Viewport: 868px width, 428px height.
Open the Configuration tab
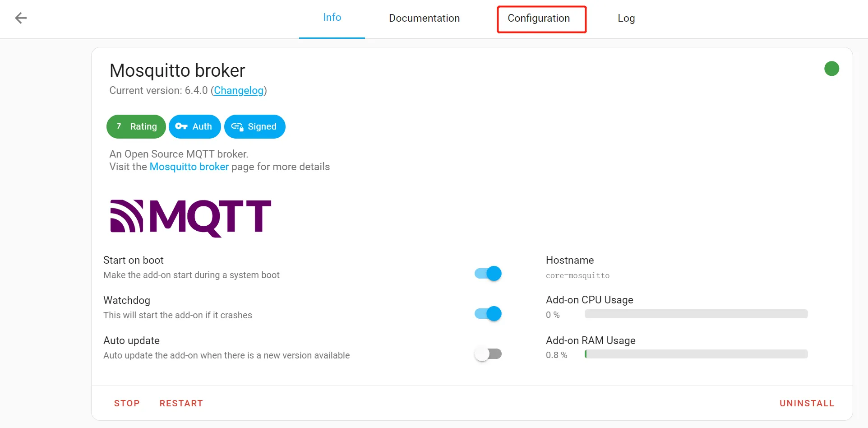point(539,18)
